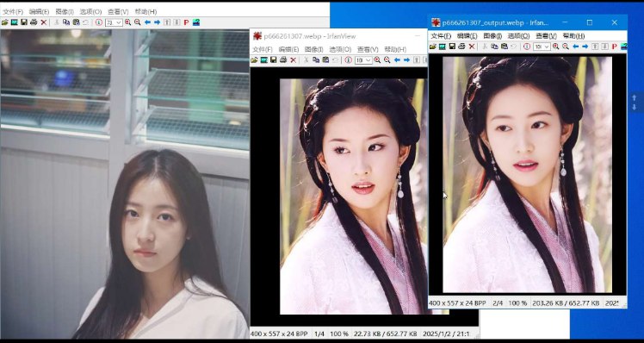Open 选项(O) menu in output.webp window
The width and height of the screenshot is (644, 343).
point(519,36)
